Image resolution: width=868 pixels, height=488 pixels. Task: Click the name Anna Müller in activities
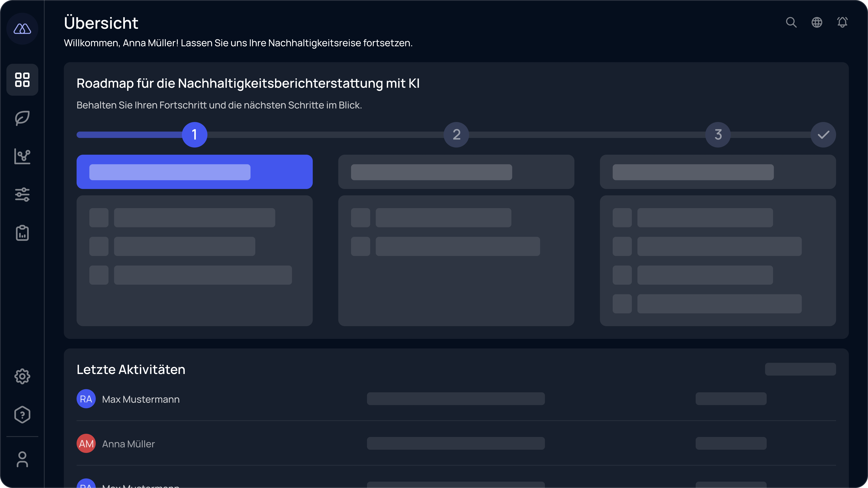(128, 444)
